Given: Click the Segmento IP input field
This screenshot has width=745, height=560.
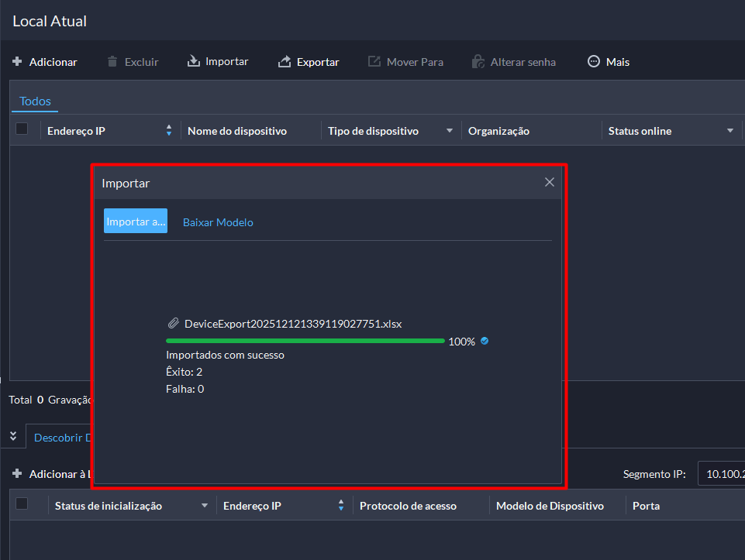Looking at the screenshot, I should pos(721,473).
